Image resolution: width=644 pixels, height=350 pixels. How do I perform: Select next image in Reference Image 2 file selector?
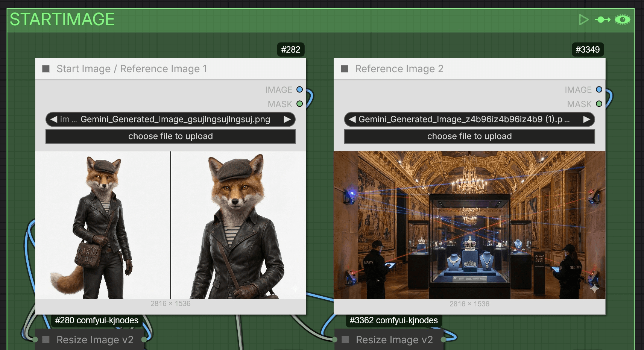point(586,119)
